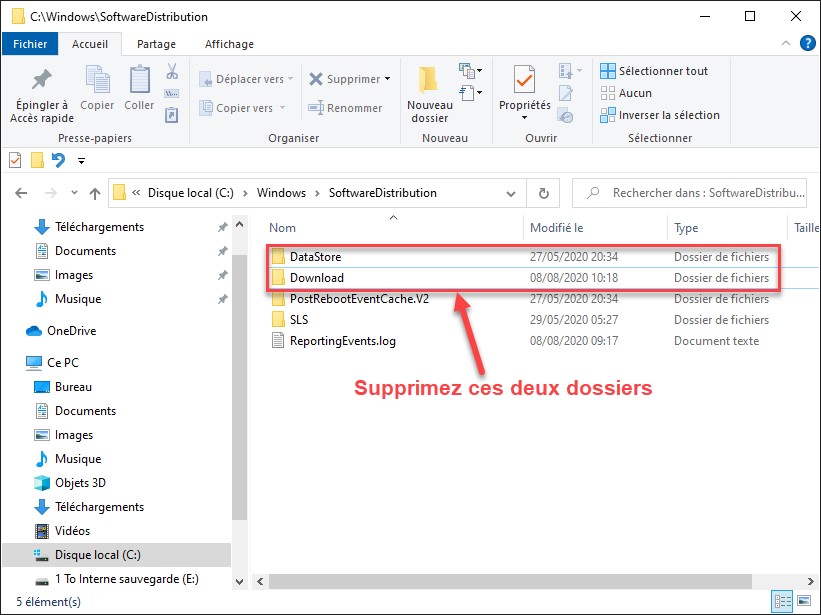Expand the Déplacer vers dropdown
The image size is (821, 615).
pos(291,79)
